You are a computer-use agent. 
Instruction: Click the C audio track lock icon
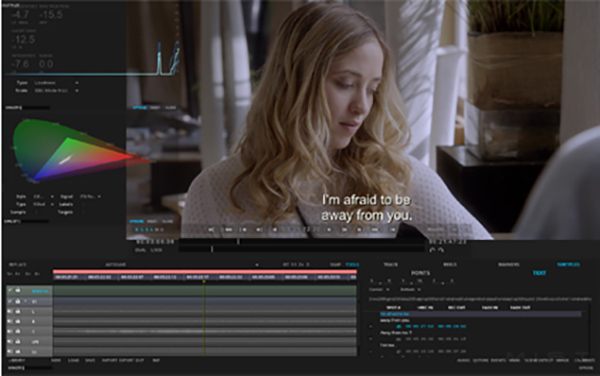tap(18, 331)
